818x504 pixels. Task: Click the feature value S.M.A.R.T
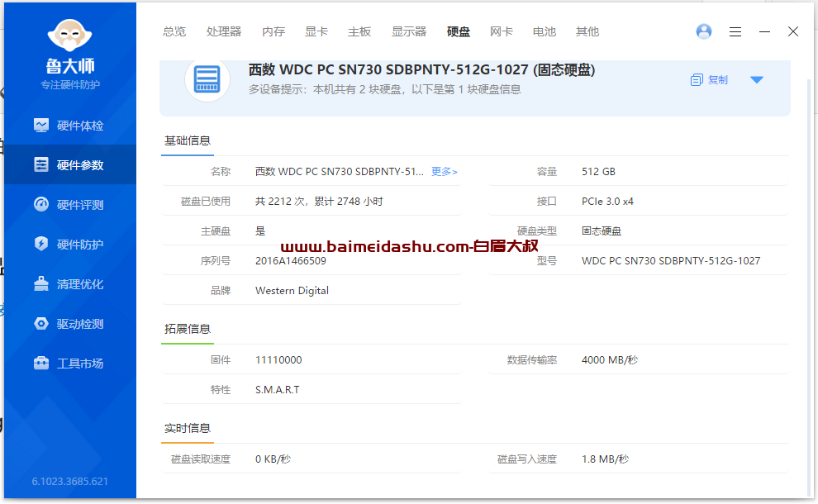[x=277, y=390]
